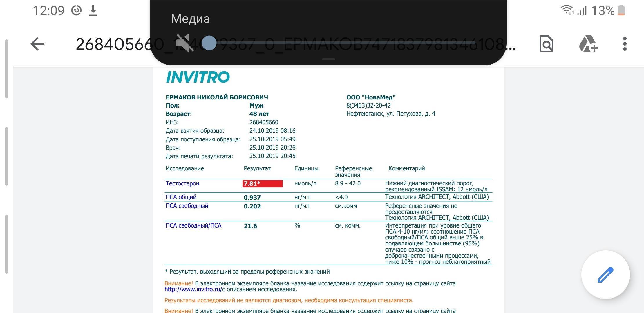The height and width of the screenshot is (313, 644).
Task: Tap the battery indicator icon
Action: (621, 11)
